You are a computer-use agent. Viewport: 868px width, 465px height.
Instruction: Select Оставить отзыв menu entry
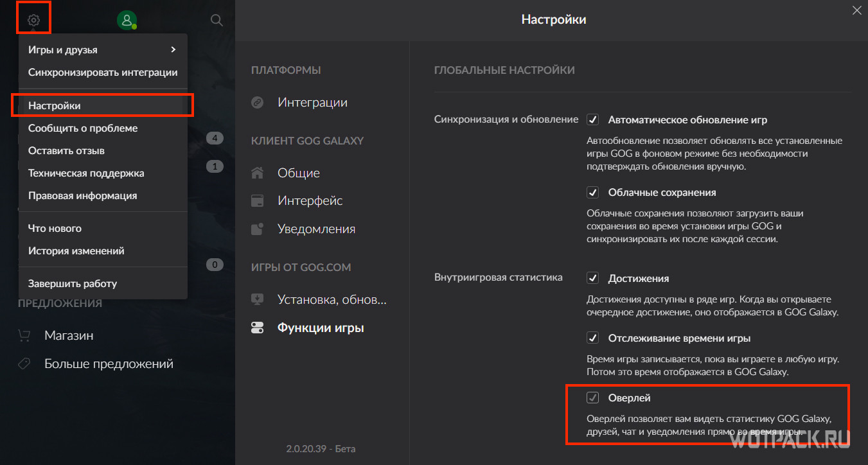(103, 150)
